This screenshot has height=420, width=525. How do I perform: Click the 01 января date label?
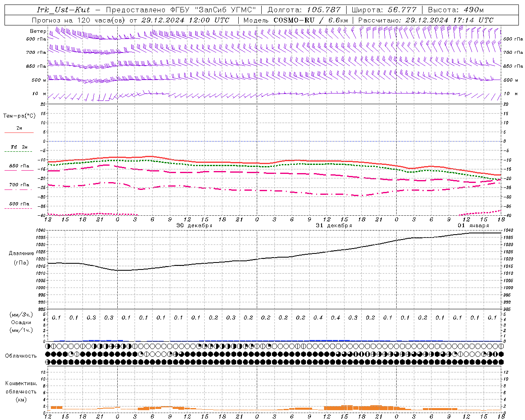(x=473, y=226)
